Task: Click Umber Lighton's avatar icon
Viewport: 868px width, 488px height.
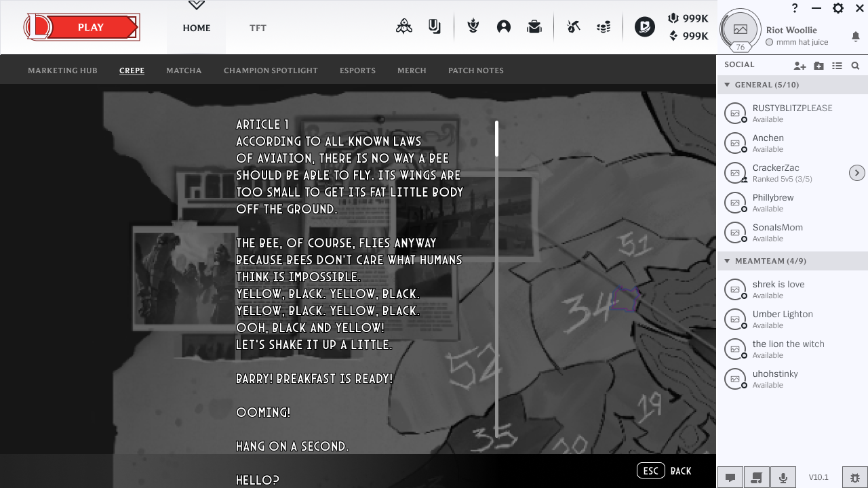Action: [735, 319]
